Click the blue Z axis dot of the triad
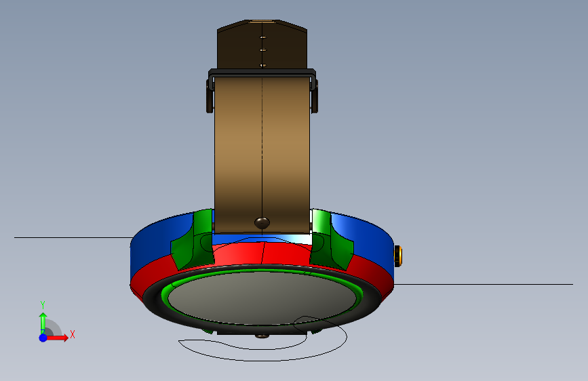This screenshot has height=381, width=588. pyautogui.click(x=43, y=338)
